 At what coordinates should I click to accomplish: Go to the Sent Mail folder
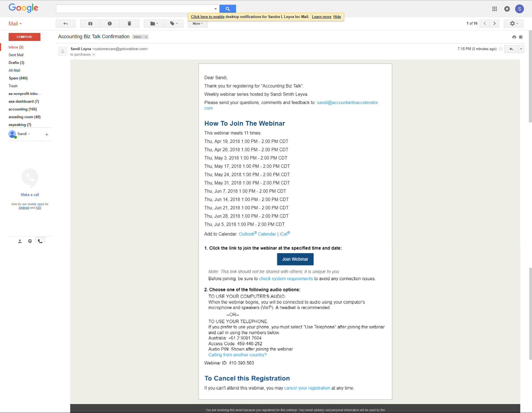[16, 55]
